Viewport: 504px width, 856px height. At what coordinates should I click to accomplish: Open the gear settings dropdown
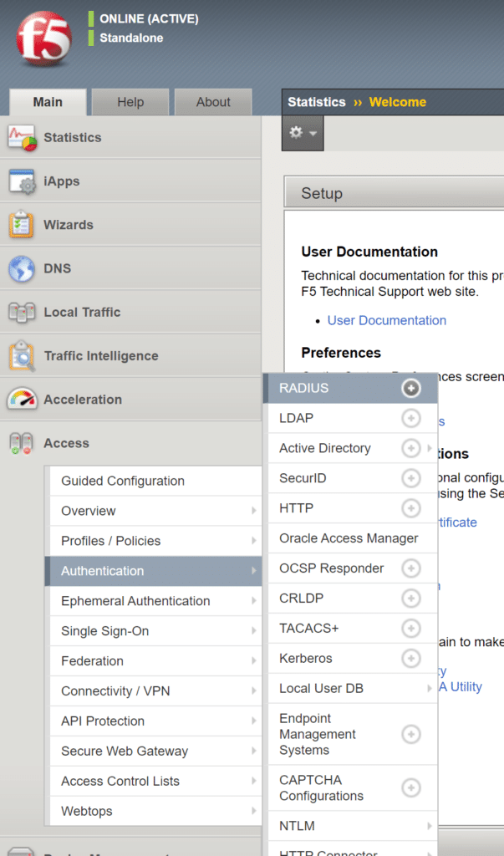click(303, 133)
